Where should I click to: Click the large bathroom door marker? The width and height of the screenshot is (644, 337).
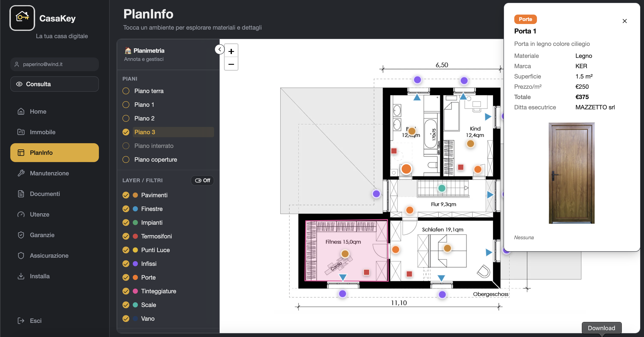coord(406,169)
